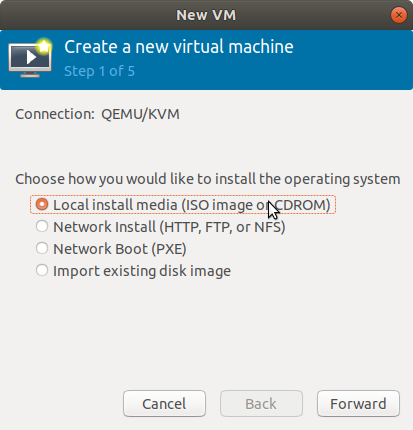Click the 'New VM' title bar text
The image size is (413, 430).
(x=206, y=15)
